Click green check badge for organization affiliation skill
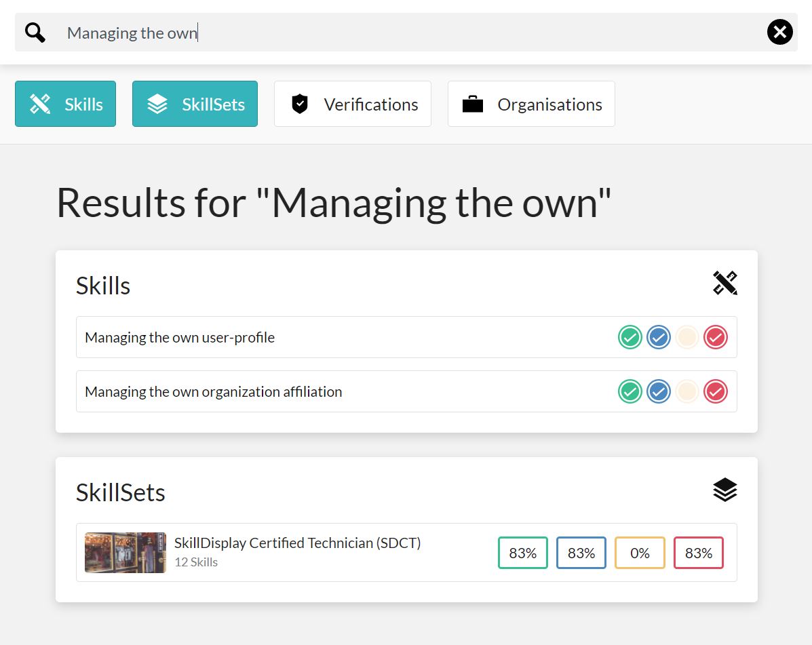This screenshot has height=645, width=812. coord(630,392)
